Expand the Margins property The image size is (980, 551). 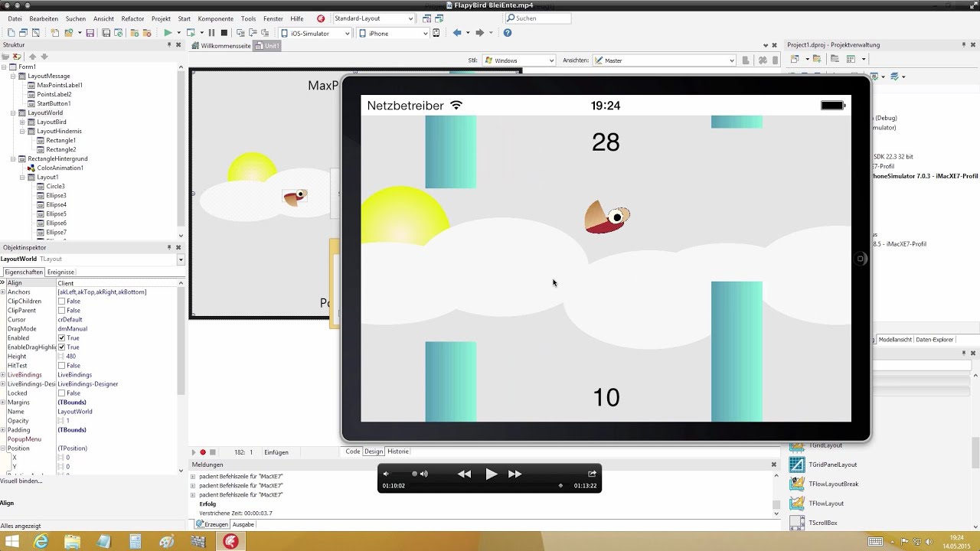pos(3,402)
